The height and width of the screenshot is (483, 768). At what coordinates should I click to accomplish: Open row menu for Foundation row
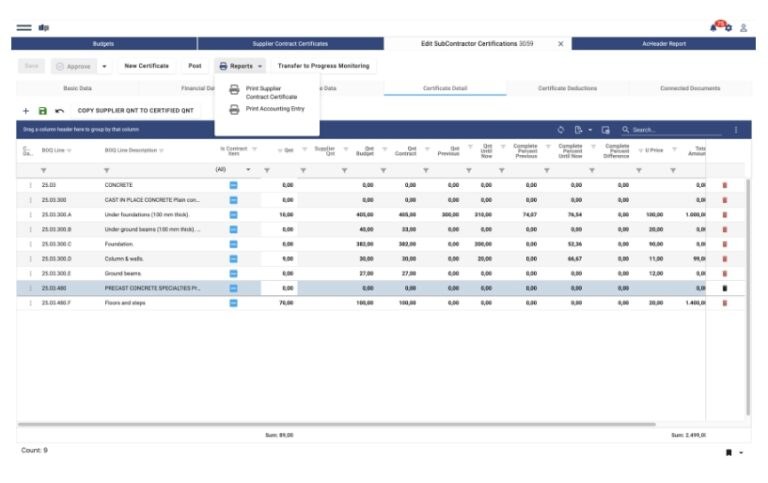pos(30,244)
